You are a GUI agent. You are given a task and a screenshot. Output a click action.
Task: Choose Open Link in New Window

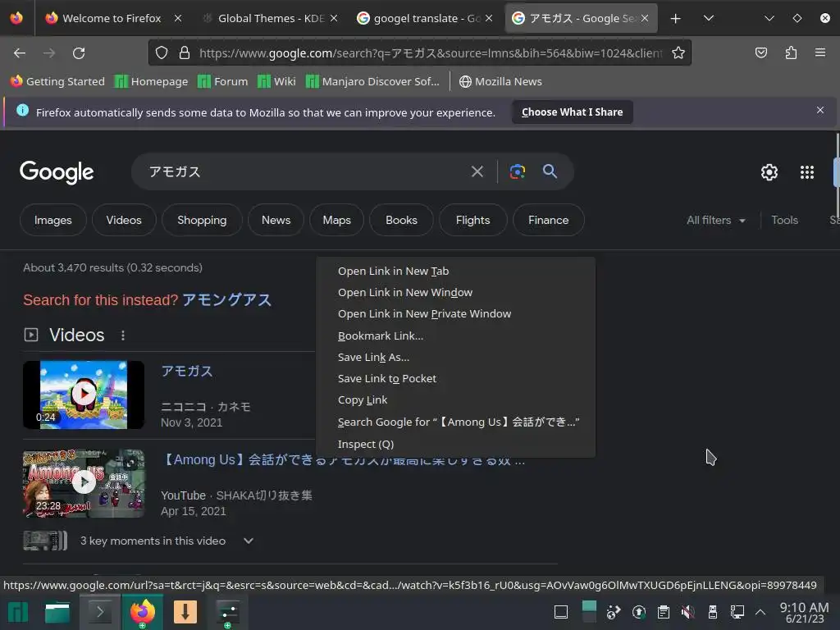tap(455, 293)
